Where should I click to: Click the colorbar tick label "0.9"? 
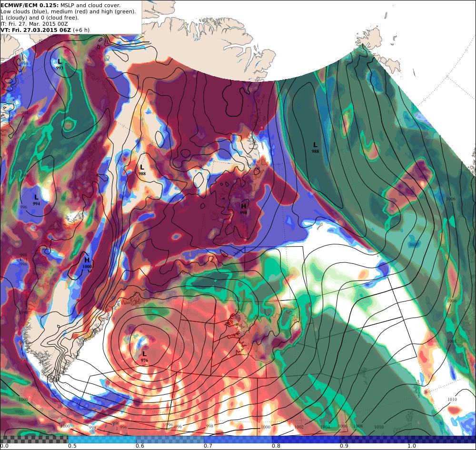pos(344,446)
